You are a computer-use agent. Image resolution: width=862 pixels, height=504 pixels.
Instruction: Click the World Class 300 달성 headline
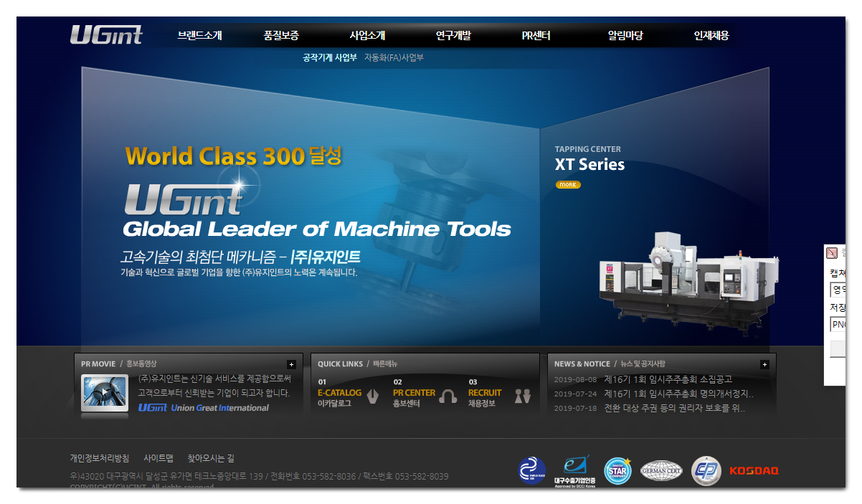[233, 156]
